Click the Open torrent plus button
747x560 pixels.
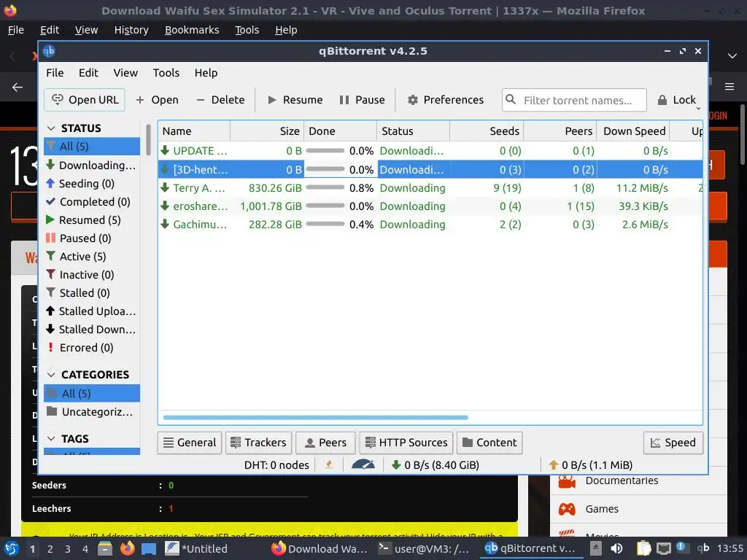point(158,100)
